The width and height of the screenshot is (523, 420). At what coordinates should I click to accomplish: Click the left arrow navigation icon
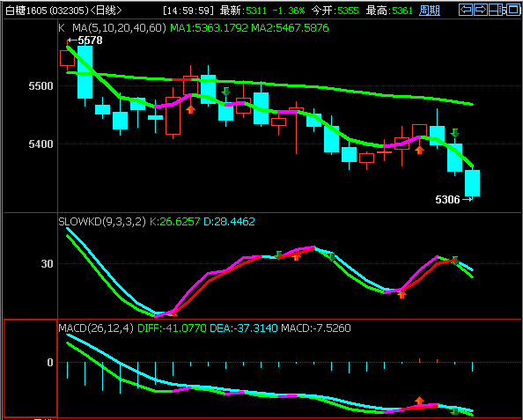coord(466,10)
